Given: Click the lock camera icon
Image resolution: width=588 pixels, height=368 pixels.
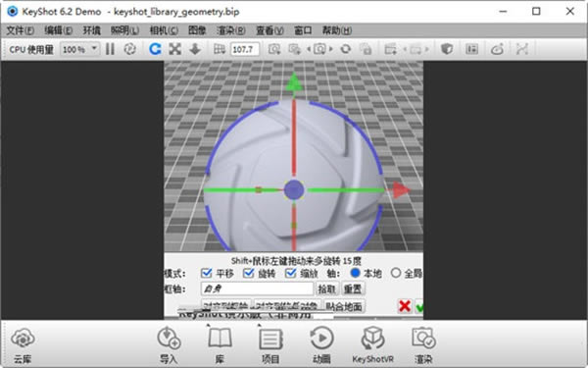Looking at the screenshot, I should 366,49.
